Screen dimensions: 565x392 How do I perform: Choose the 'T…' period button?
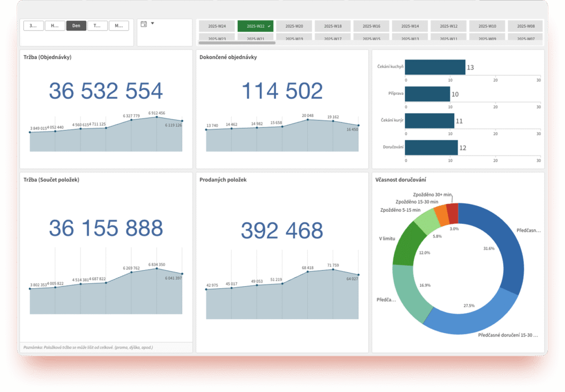(97, 25)
